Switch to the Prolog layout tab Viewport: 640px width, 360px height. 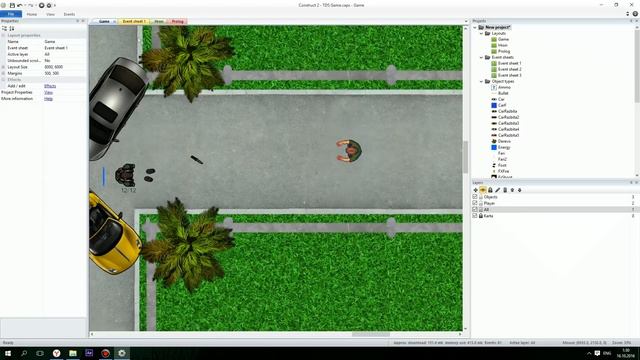(178, 21)
